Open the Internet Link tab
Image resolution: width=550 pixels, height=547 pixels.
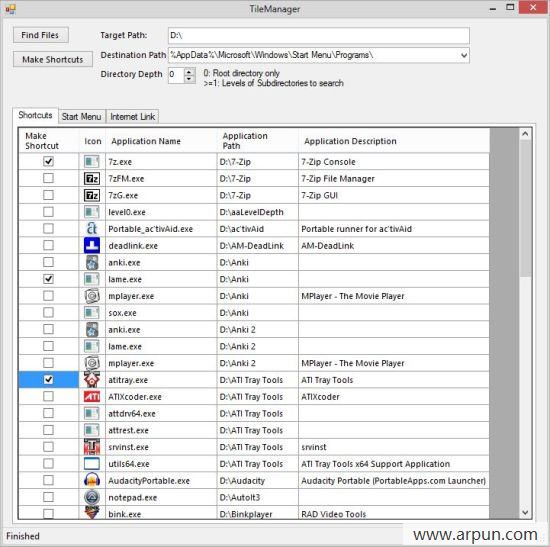(x=133, y=116)
